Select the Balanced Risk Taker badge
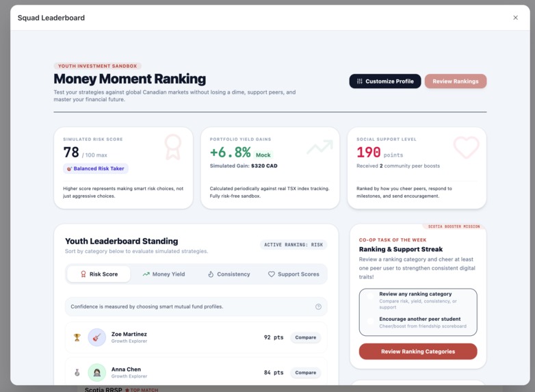Image resolution: width=535 pixels, height=392 pixels. coord(96,168)
